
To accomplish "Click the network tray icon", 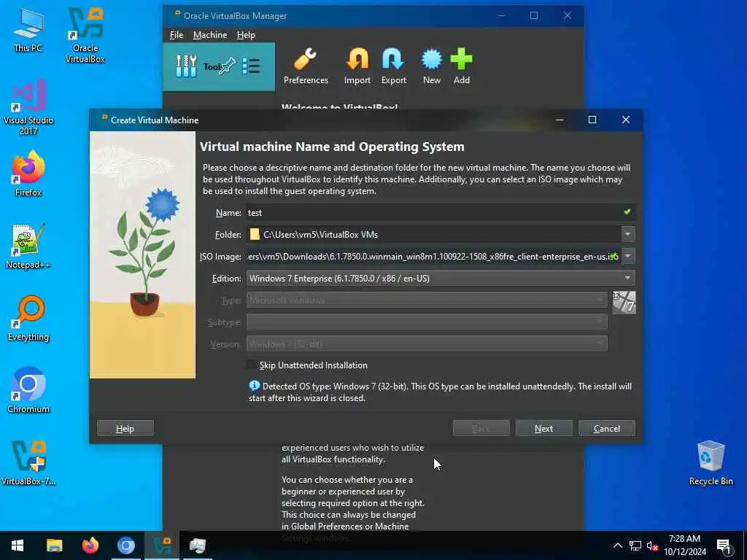I will coord(635,545).
